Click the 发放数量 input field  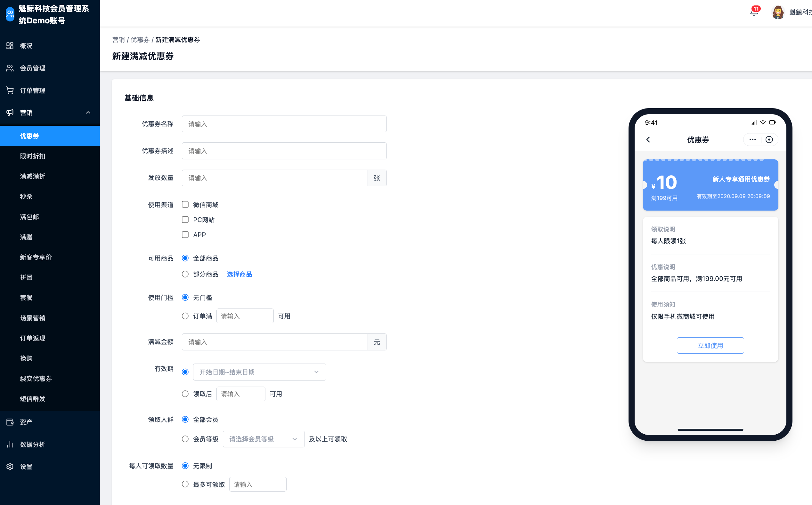(x=275, y=178)
